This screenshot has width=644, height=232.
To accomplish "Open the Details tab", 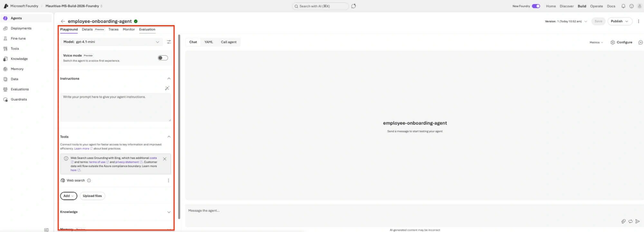I will click(x=87, y=29).
